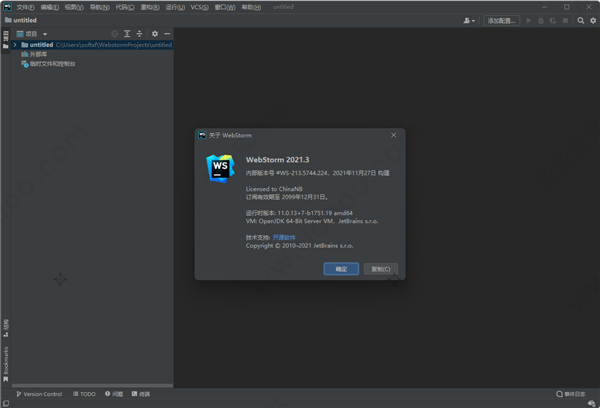This screenshot has height=408, width=600.
Task: Open the VCS menu
Action: coord(199,7)
